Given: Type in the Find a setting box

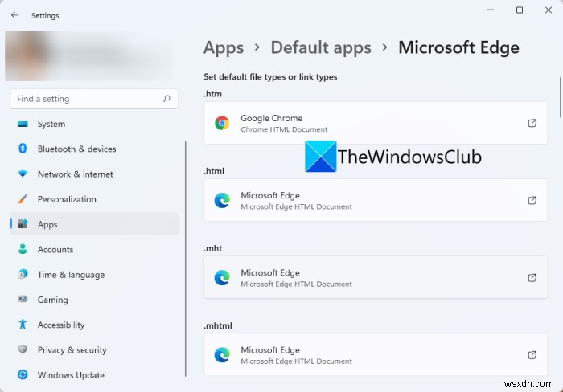Looking at the screenshot, I should (x=94, y=99).
